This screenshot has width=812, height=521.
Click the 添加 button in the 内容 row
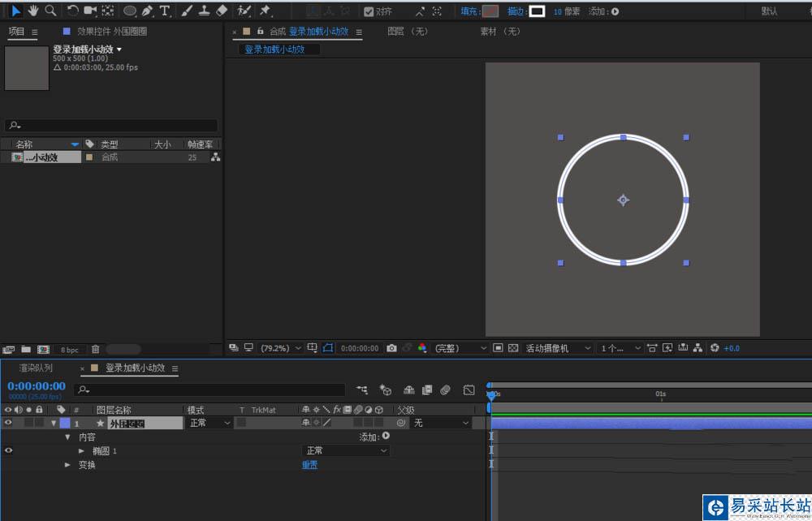386,437
